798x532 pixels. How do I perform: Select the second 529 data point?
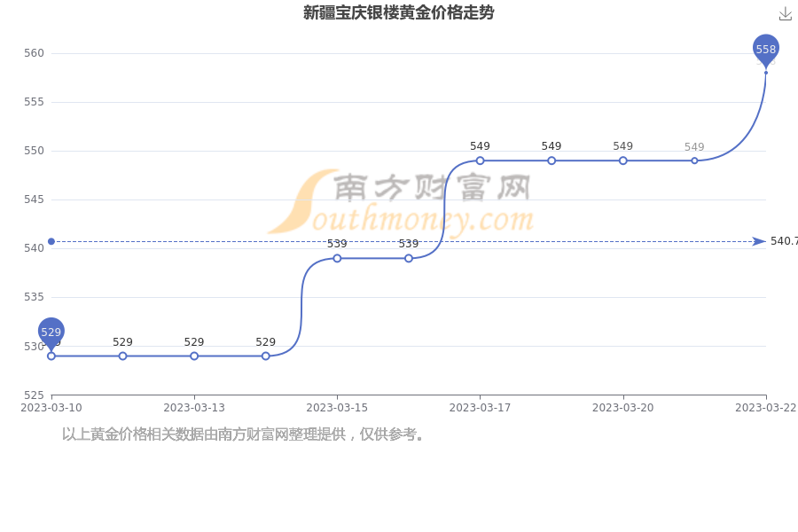point(122,356)
